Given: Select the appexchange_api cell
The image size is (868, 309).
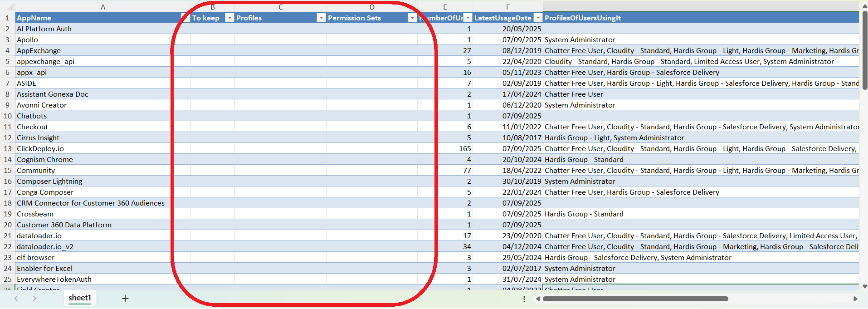Looking at the screenshot, I should coord(103,61).
